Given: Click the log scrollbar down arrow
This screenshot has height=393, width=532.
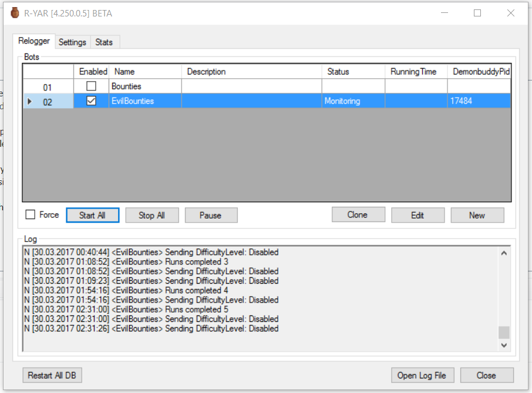Looking at the screenshot, I should point(504,345).
